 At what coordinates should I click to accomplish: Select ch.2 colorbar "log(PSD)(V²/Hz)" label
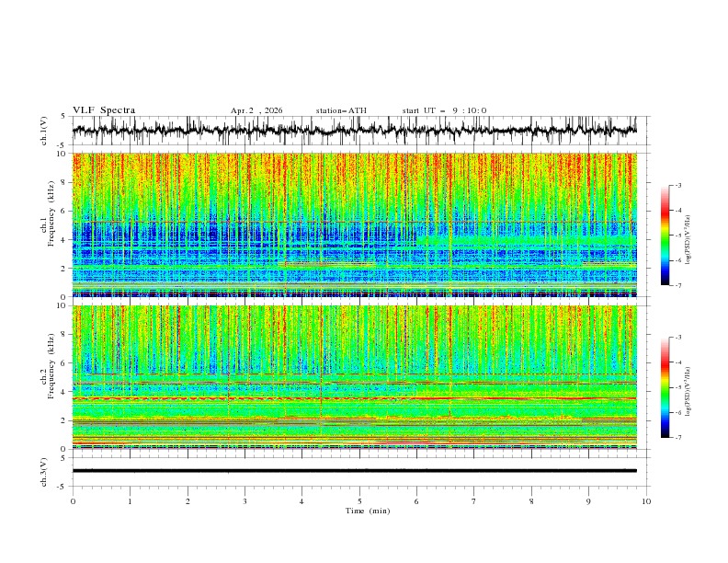[688, 392]
